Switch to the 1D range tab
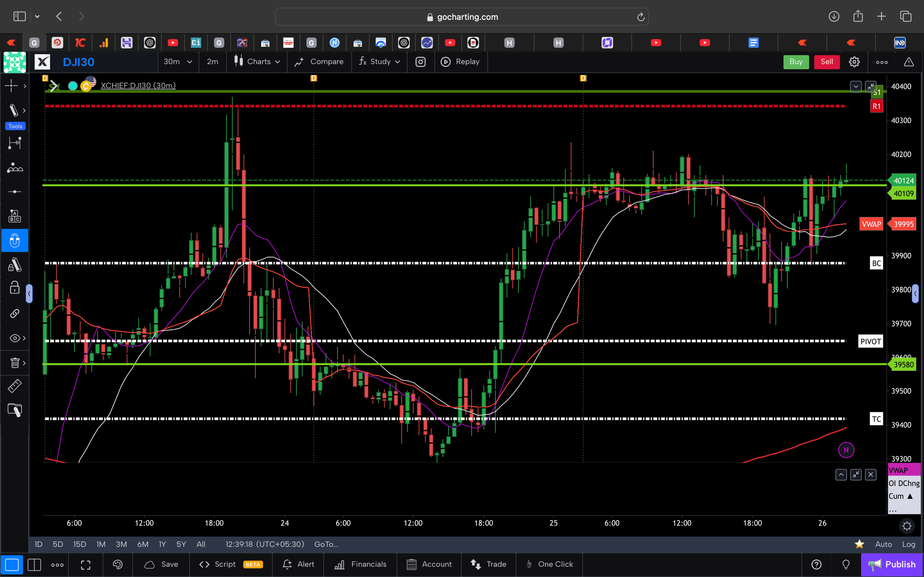Image resolution: width=924 pixels, height=577 pixels. pos(38,544)
